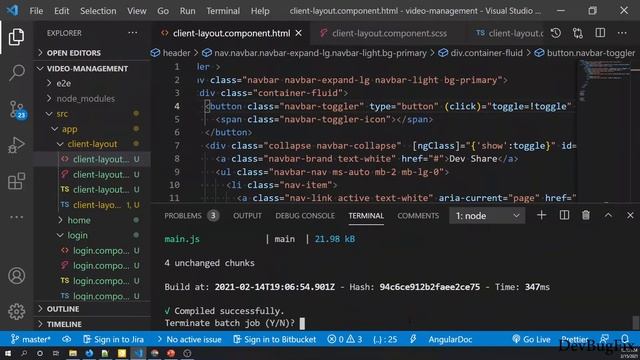Screen dimensions: 640x360
Task: Open the Manage gear icon
Action: point(16,311)
